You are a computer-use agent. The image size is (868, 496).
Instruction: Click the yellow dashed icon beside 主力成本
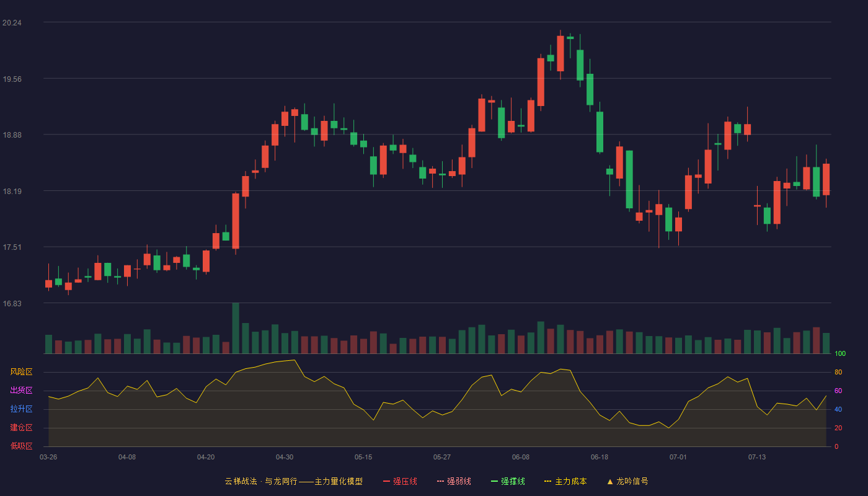[547, 481]
